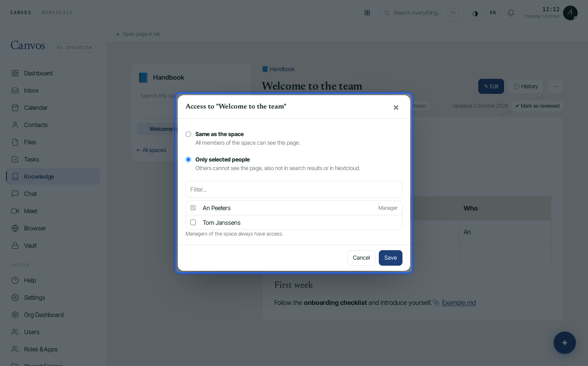This screenshot has width=588, height=366.
Task: Select the "Same as the space" radio option
Action: pos(188,134)
